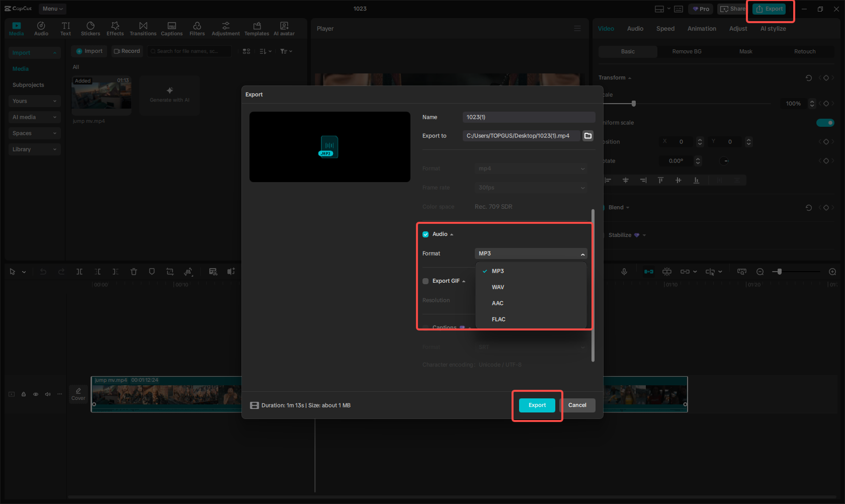This screenshot has width=845, height=504.
Task: Open the AI avatar panel
Action: [284, 28]
